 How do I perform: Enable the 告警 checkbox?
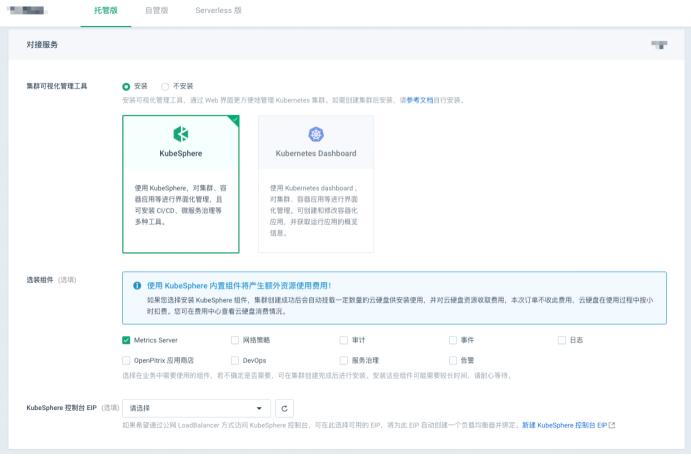pos(453,360)
